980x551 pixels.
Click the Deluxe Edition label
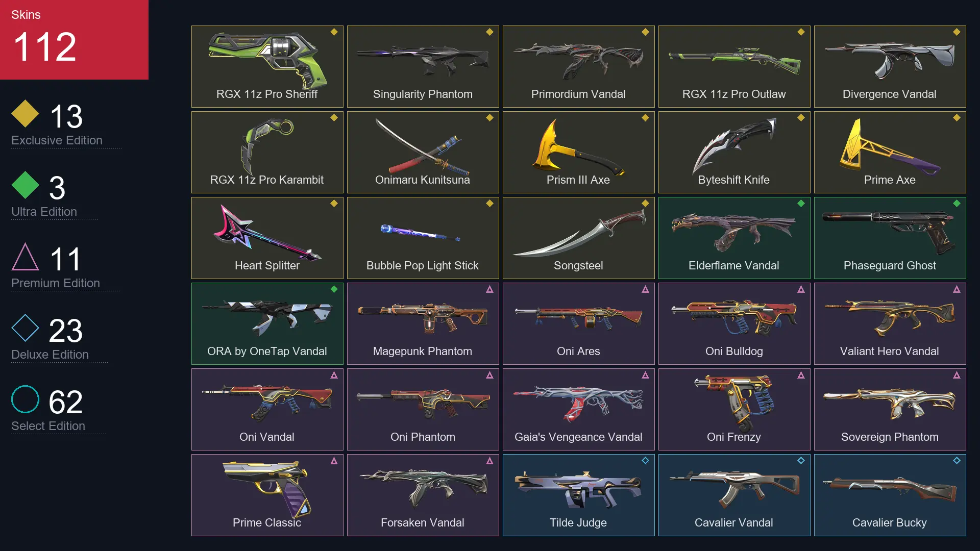50,355
